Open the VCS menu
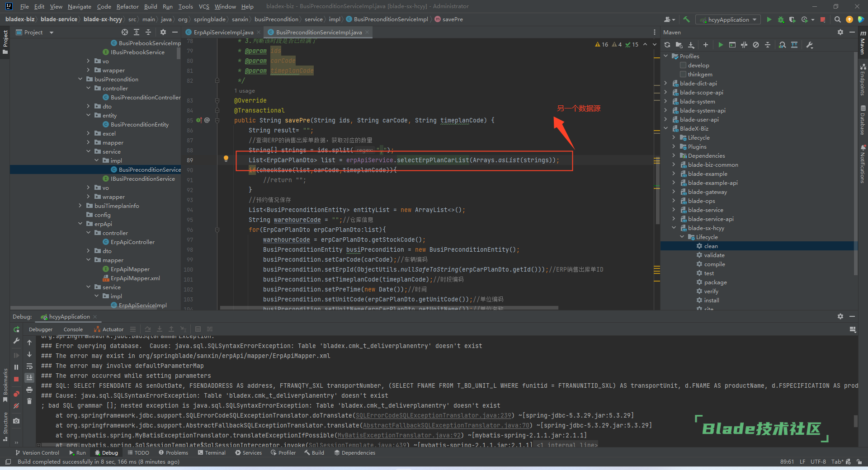Image resolution: width=868 pixels, height=470 pixels. 204,6
